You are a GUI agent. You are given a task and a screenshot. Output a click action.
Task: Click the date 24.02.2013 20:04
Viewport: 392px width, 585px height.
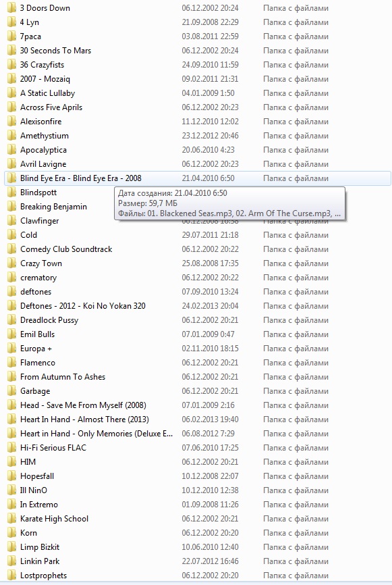point(210,305)
